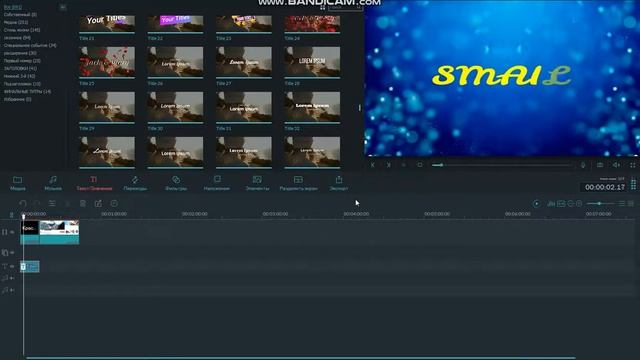Select the Title 28 LOREM IPSUM thumbnail

pyautogui.click(x=312, y=62)
